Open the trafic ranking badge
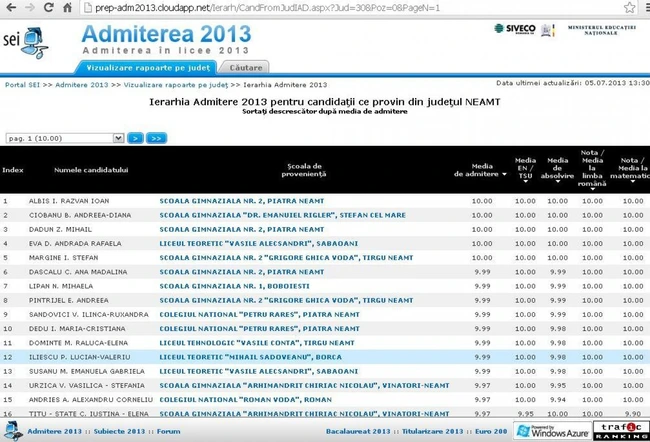Viewport: 650px width, 442px height. click(621, 431)
